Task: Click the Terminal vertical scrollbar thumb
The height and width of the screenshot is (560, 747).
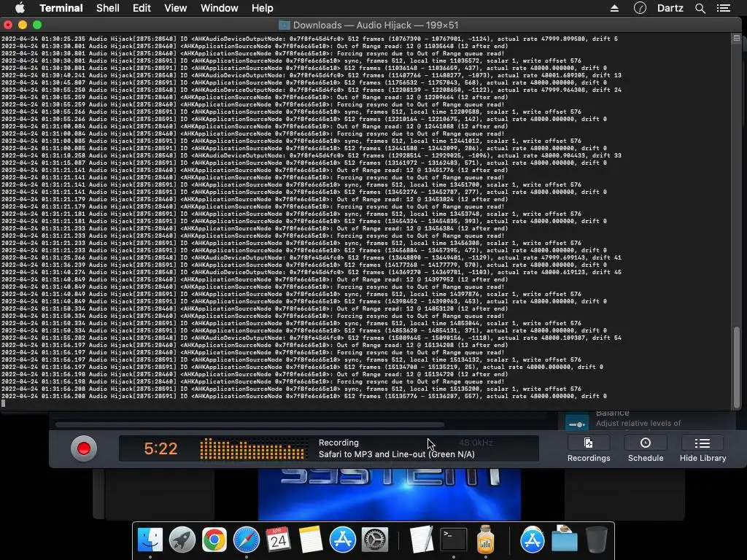Action: [x=737, y=366]
